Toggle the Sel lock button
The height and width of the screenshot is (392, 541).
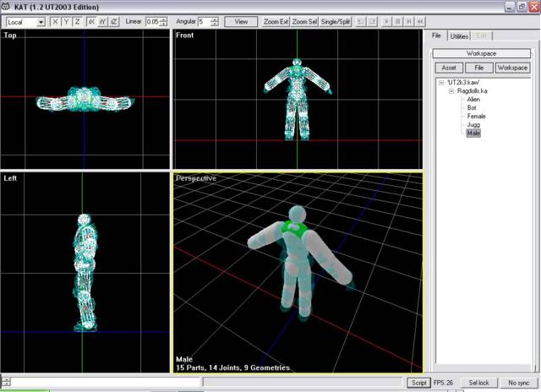[479, 383]
